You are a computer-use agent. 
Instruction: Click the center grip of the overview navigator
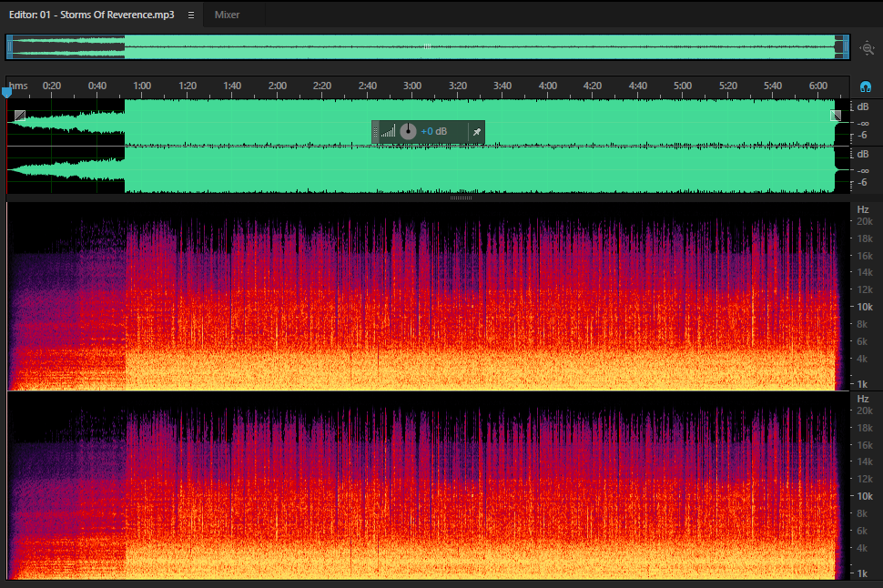[428, 46]
